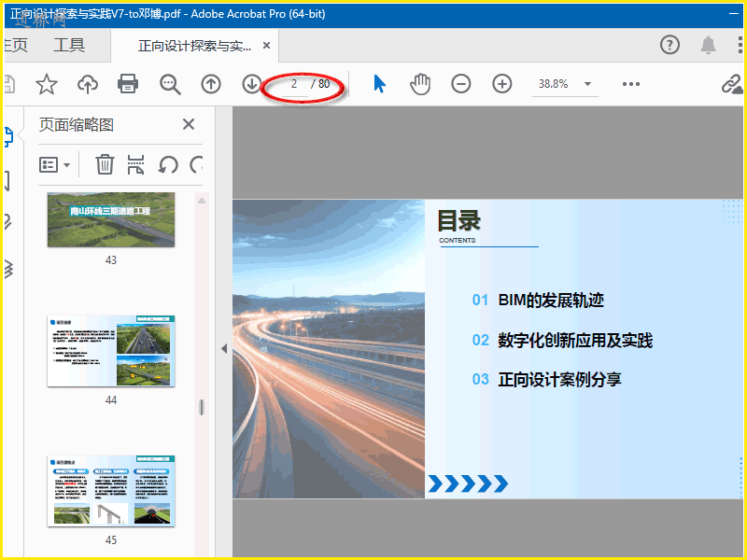Print the document using printer icon
747x560 pixels.
click(x=128, y=84)
